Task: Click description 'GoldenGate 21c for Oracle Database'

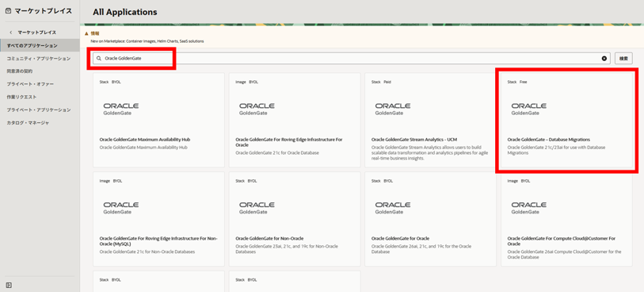Action: click(277, 153)
